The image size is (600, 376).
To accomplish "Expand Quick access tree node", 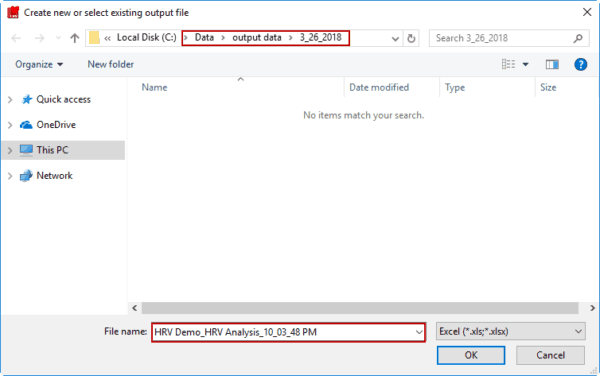I will 10,100.
